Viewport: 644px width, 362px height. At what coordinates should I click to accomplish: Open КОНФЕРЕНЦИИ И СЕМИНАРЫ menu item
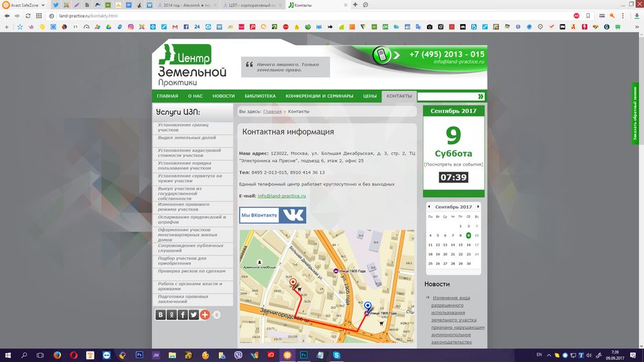pyautogui.click(x=319, y=96)
